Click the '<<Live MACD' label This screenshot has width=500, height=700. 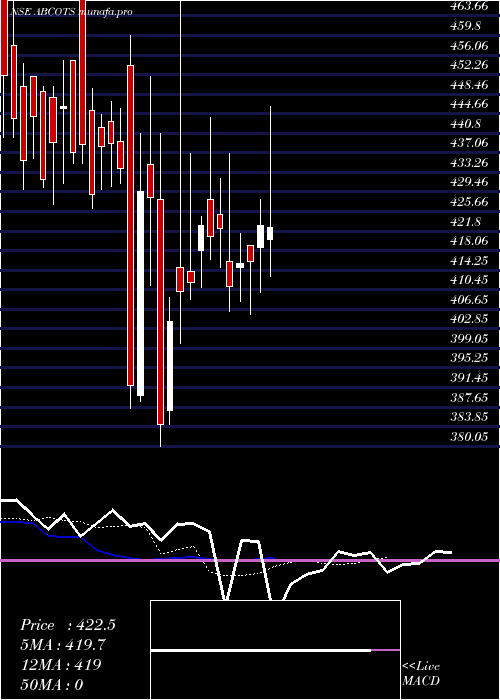(421, 674)
